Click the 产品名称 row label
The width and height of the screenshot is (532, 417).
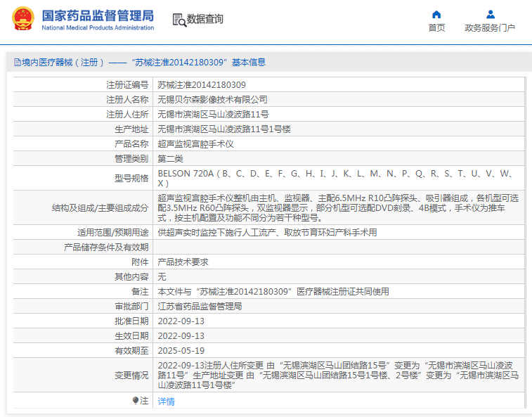(x=131, y=144)
